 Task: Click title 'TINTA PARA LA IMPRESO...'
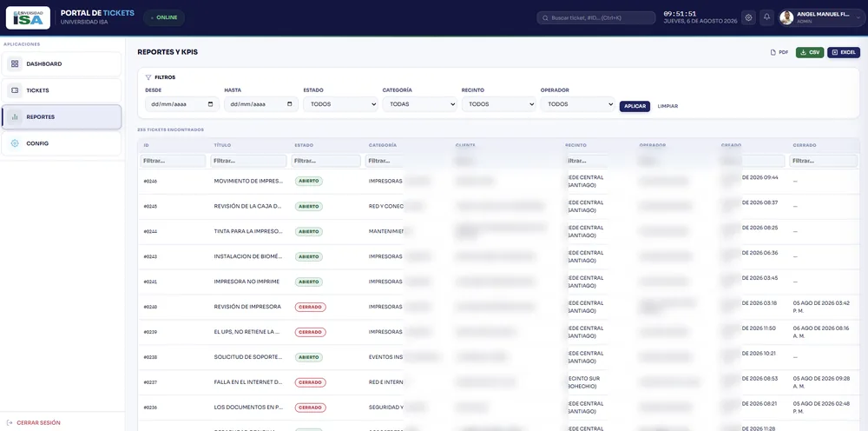(248, 231)
